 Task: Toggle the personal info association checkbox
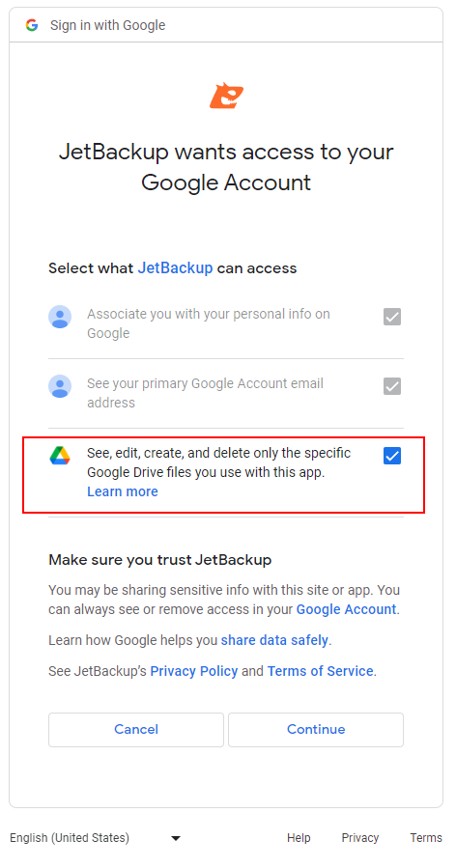[x=392, y=317]
